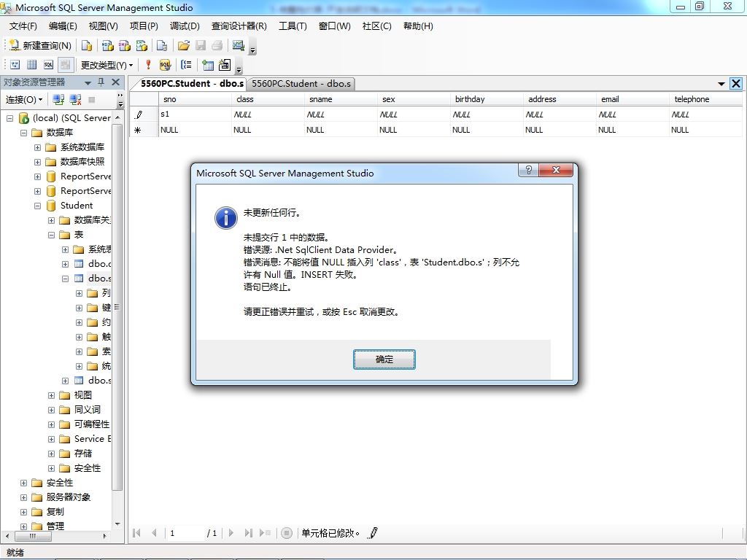The height and width of the screenshot is (560, 747).
Task: Click the pencil row selector
Action: pos(144,114)
